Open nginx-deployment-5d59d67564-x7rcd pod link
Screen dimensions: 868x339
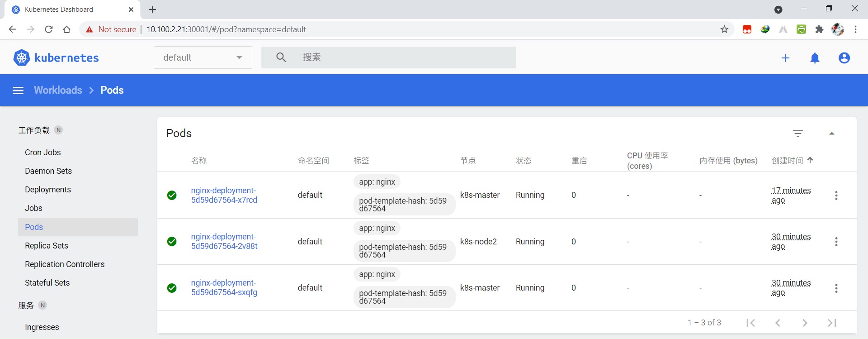pos(224,195)
